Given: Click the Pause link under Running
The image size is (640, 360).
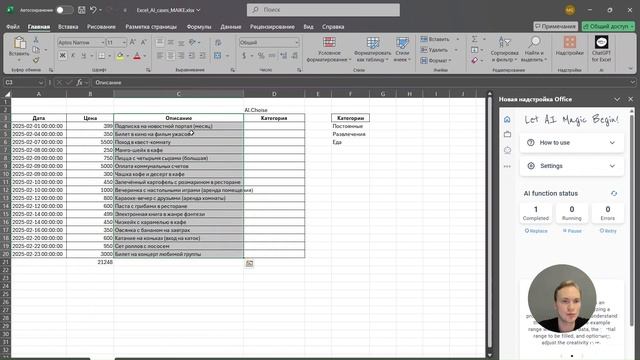Looking at the screenshot, I should point(572,231).
